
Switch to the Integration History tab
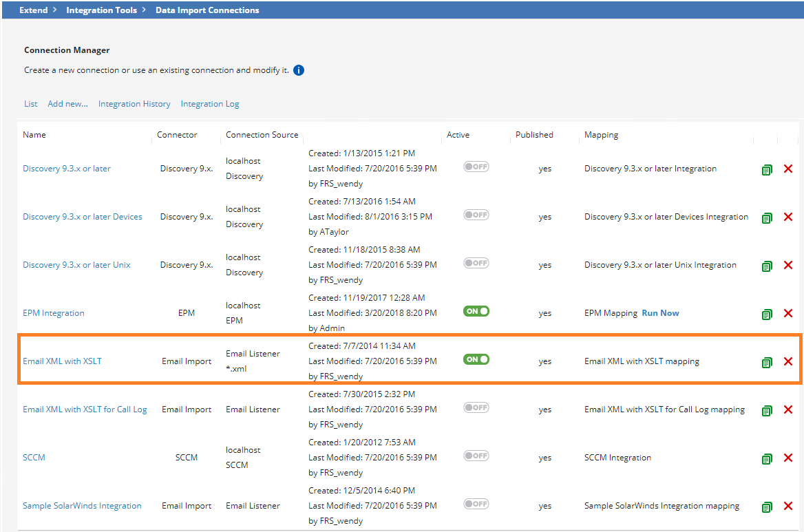pyautogui.click(x=134, y=103)
